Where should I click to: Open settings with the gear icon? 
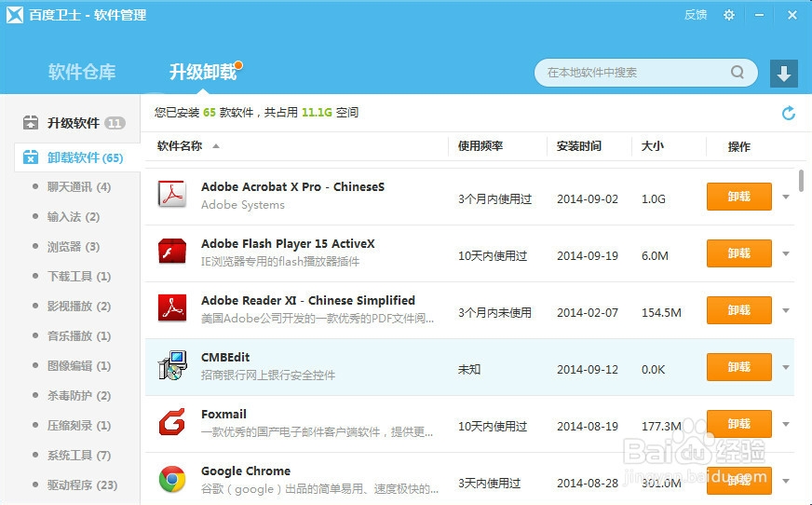click(x=728, y=15)
